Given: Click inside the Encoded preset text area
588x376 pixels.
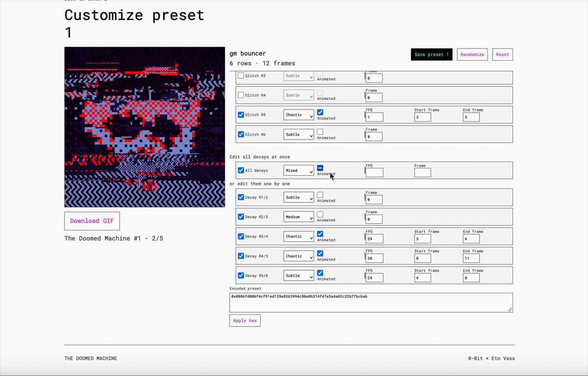Looking at the screenshot, I should coord(371,302).
